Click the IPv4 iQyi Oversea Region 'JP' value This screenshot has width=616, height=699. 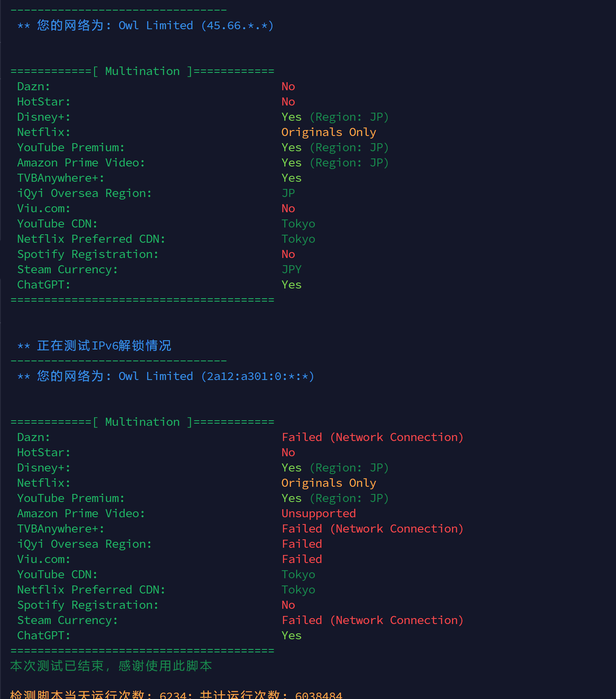[288, 193]
